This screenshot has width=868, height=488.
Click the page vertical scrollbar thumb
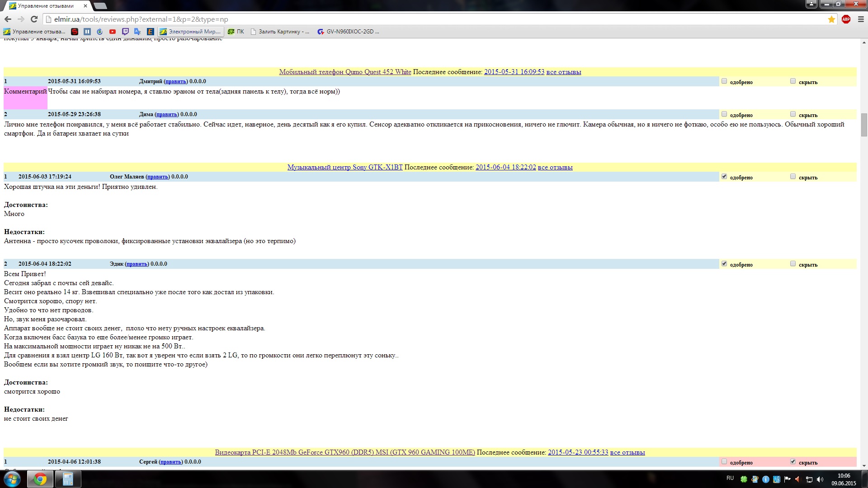click(x=864, y=124)
